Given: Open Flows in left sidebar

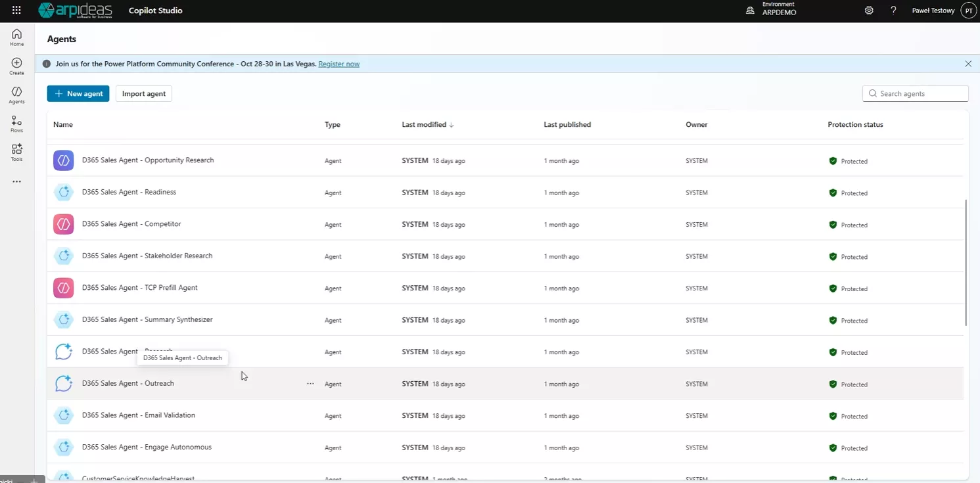Looking at the screenshot, I should point(17,124).
